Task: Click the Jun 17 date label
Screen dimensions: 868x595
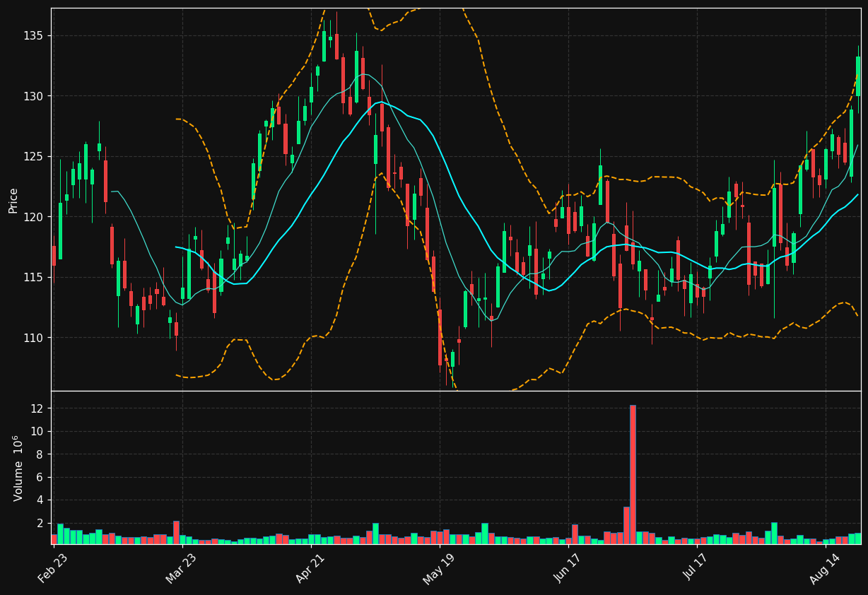Action: [x=568, y=568]
